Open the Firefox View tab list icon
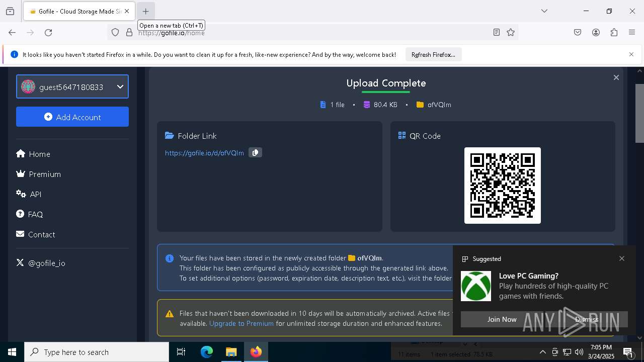This screenshot has width=644, height=362. (10, 11)
